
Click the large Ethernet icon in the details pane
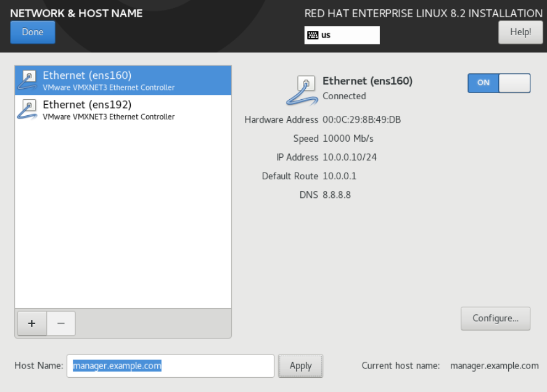pos(302,90)
